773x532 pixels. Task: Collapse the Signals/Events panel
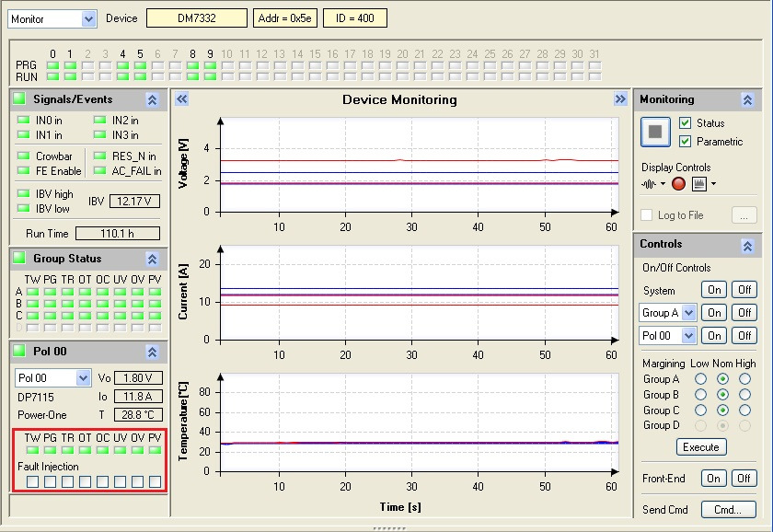[x=152, y=99]
